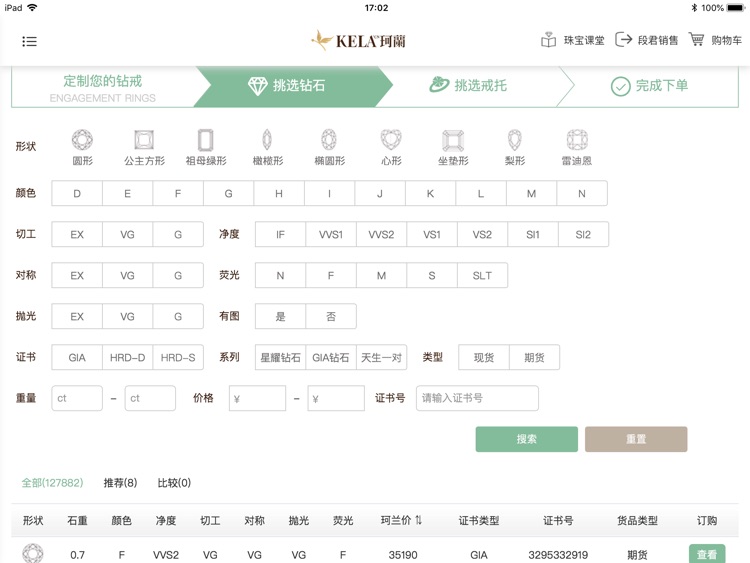This screenshot has height=563, width=750.
Task: Toggle 切工 cut filter VG
Action: tap(127, 234)
